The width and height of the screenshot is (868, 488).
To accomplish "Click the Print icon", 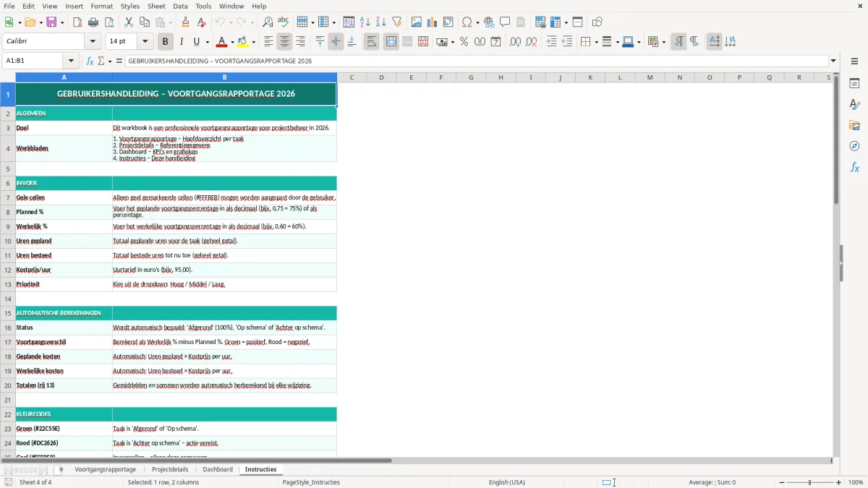I will coord(93,22).
